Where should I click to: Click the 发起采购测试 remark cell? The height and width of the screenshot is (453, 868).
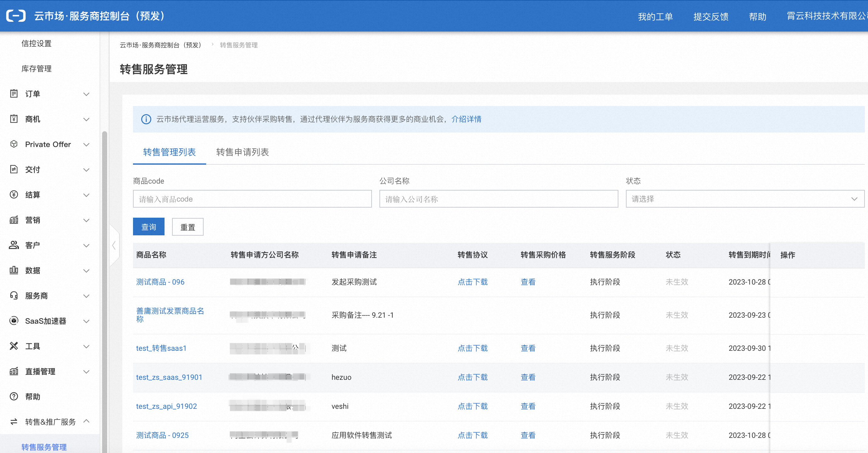[x=354, y=282]
